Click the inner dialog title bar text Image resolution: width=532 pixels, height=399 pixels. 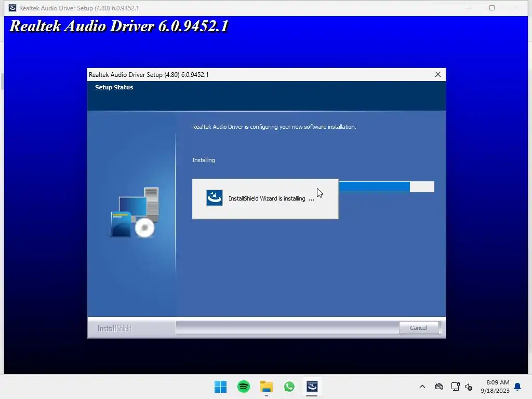(x=149, y=75)
